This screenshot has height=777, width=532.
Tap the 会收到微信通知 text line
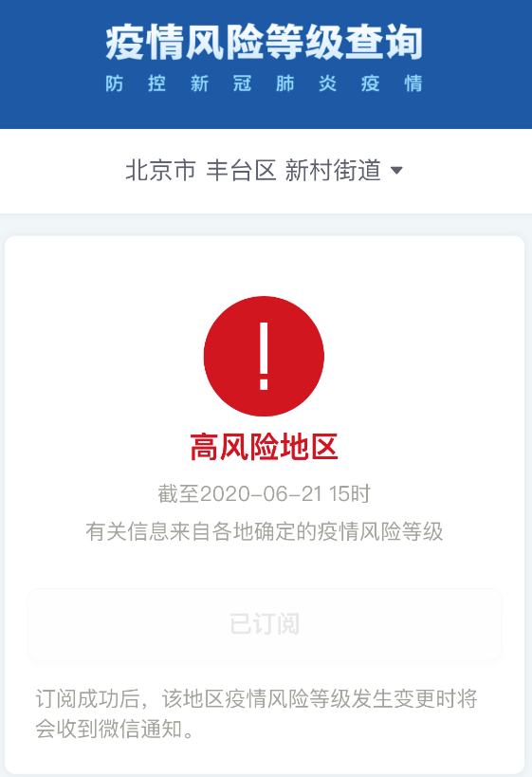[x=115, y=729]
